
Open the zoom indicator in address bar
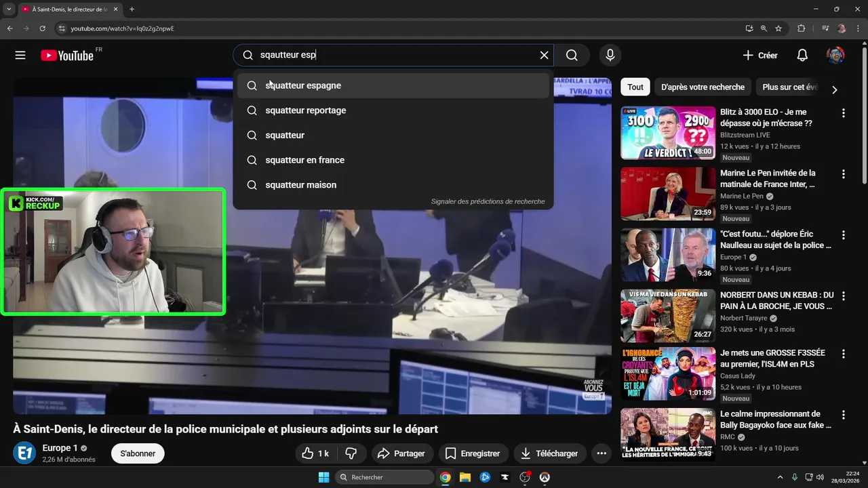[x=764, y=28]
